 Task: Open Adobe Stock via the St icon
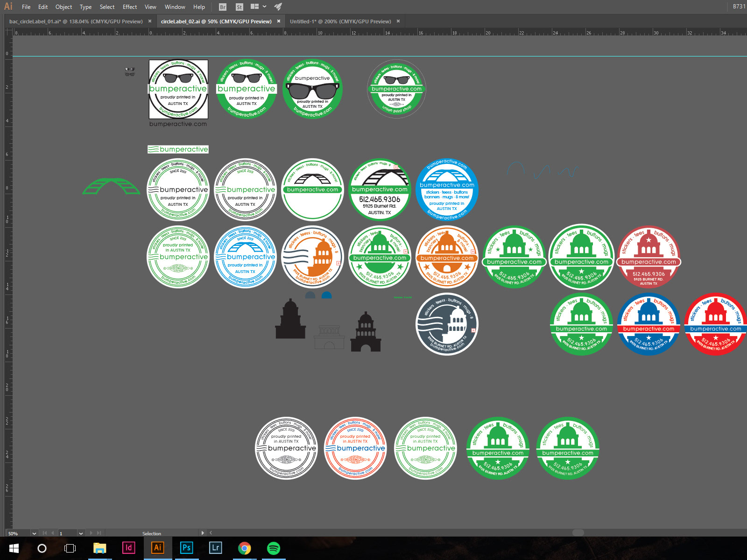pyautogui.click(x=240, y=7)
